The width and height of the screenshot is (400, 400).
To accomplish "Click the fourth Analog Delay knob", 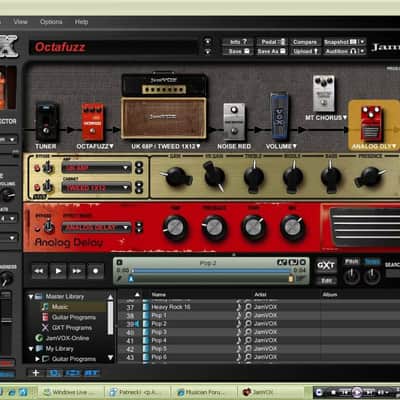I will point(292,228).
